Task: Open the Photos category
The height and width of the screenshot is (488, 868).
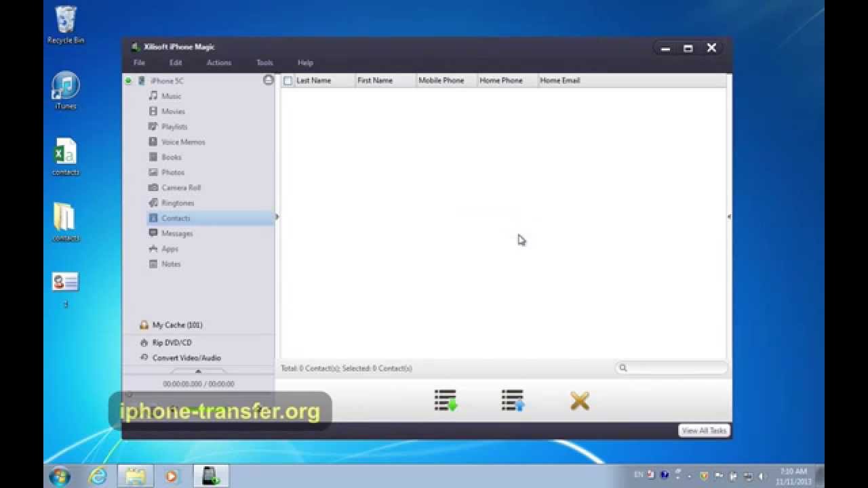Action: 173,172
